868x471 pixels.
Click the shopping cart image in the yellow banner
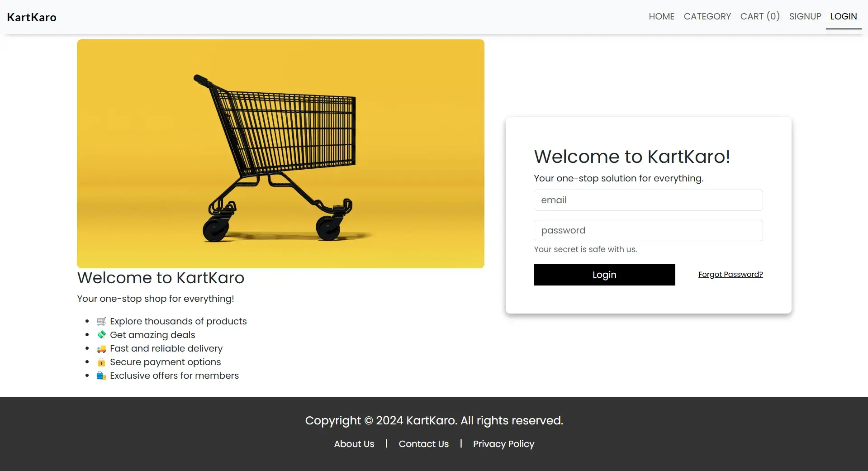280,153
